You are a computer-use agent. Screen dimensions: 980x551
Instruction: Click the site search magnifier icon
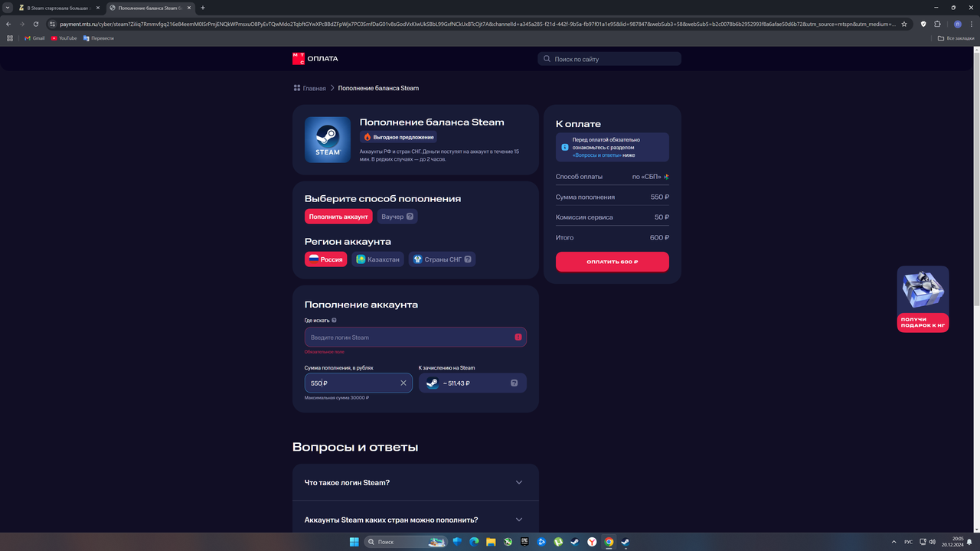pyautogui.click(x=547, y=59)
